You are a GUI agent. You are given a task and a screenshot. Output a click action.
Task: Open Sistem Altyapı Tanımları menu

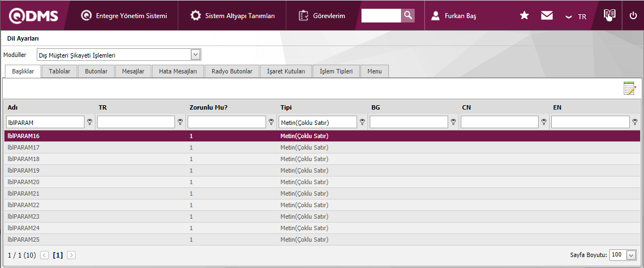coord(232,16)
